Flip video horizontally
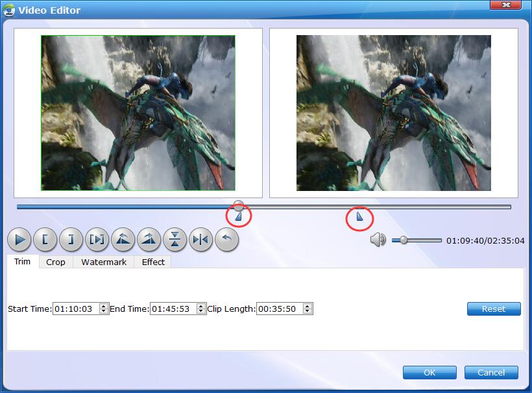 pos(201,240)
